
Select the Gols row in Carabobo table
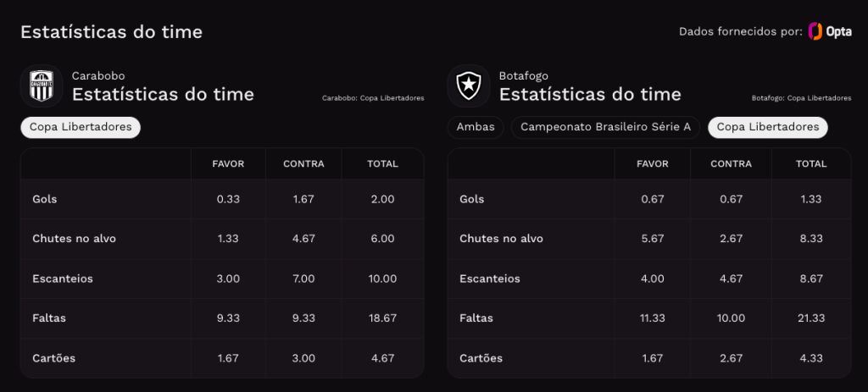[222, 199]
